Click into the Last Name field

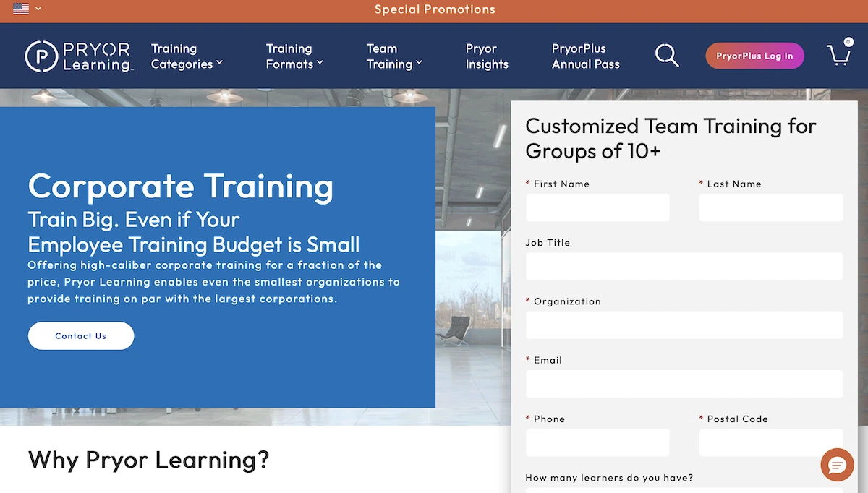[x=770, y=207]
